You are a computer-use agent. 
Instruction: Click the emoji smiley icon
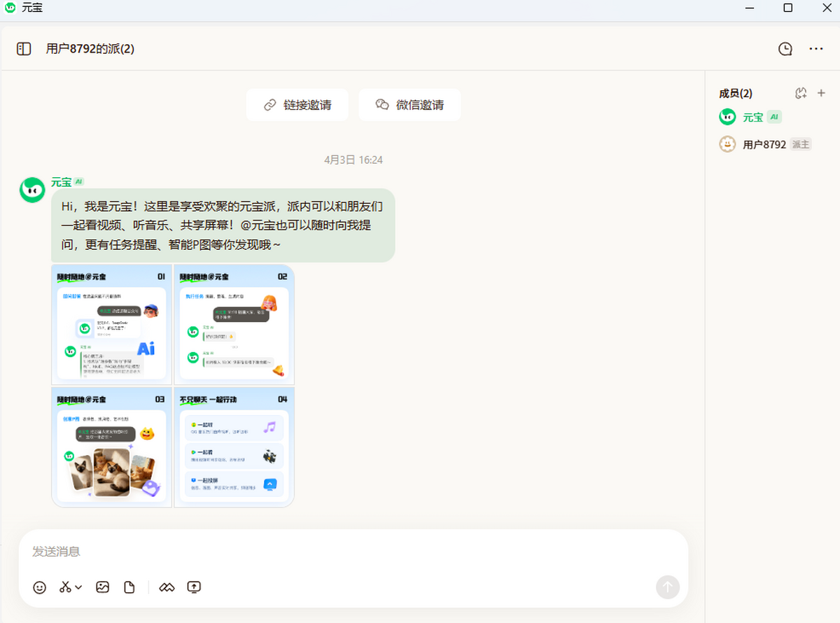tap(40, 587)
